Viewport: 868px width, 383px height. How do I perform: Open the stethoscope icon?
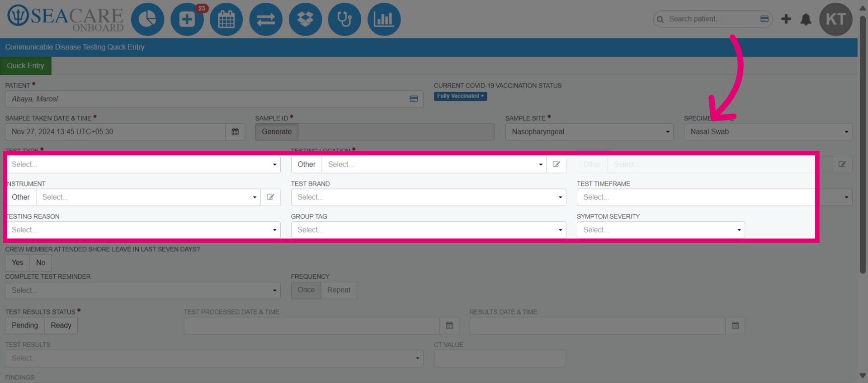(x=344, y=19)
